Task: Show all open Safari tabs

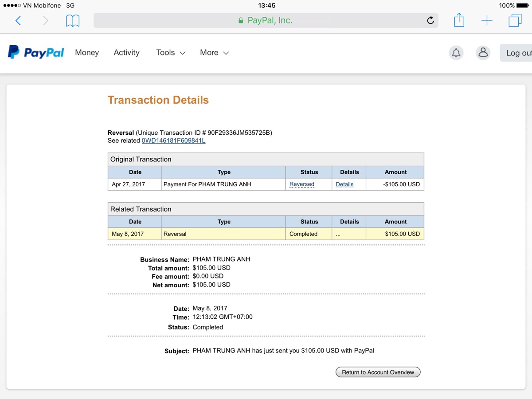Action: click(x=515, y=20)
